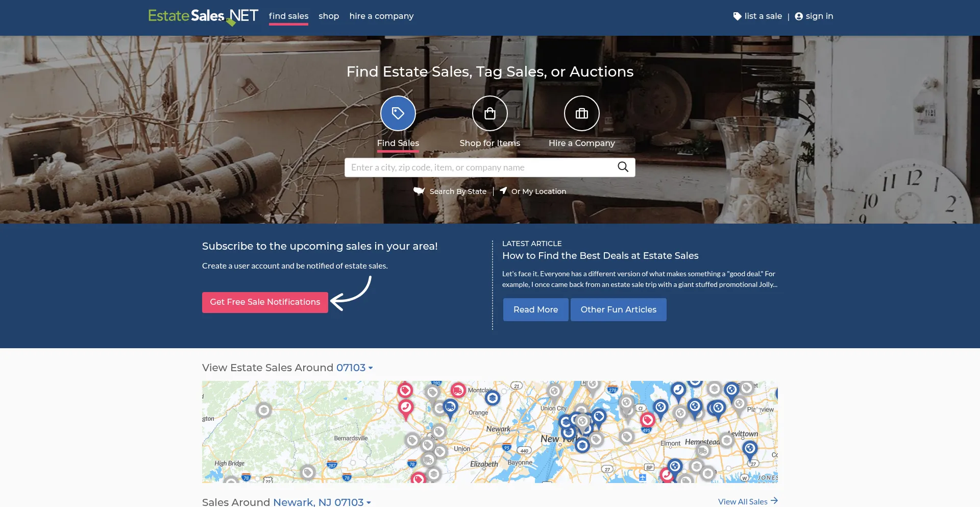
Task: Click the sign in user icon
Action: pyautogui.click(x=799, y=16)
